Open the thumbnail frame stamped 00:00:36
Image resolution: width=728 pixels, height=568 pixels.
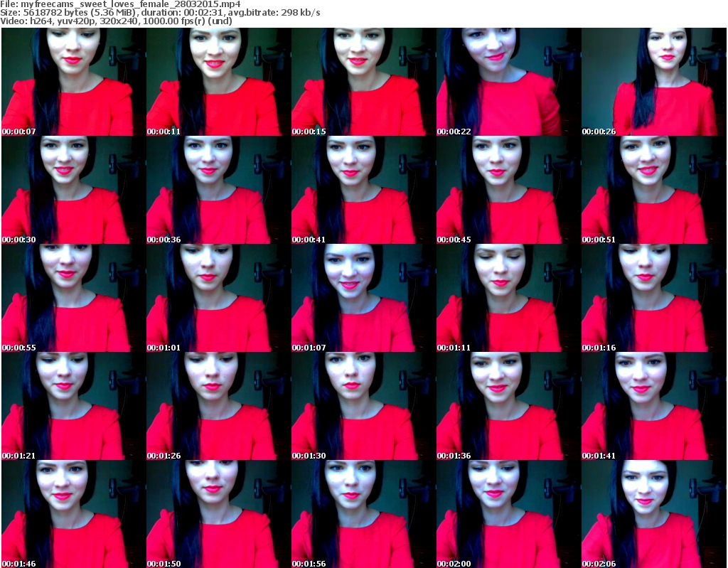[219, 190]
